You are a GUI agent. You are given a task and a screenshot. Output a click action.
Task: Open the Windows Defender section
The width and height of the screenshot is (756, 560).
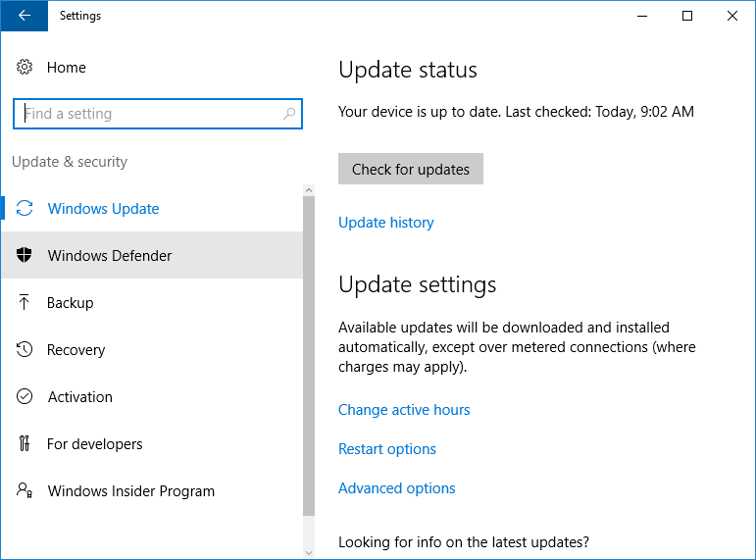(x=152, y=255)
